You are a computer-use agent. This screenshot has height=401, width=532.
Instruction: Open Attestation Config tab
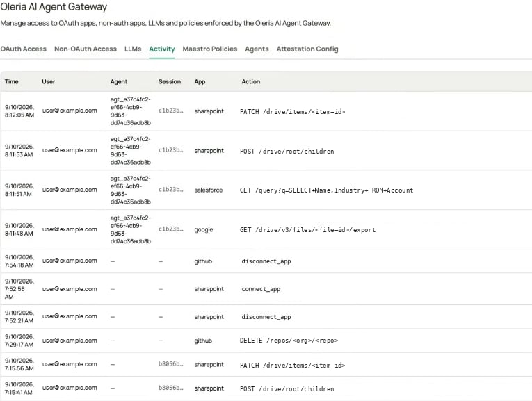pyautogui.click(x=307, y=49)
